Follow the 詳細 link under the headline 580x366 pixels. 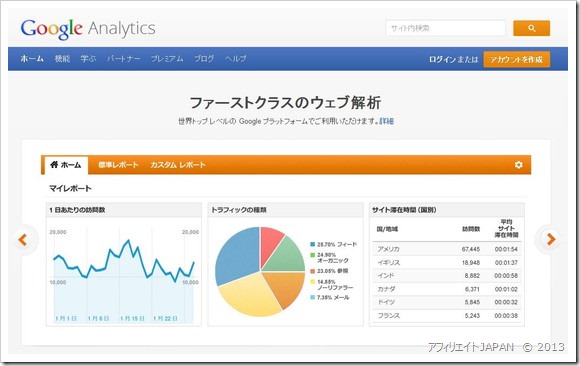point(387,121)
